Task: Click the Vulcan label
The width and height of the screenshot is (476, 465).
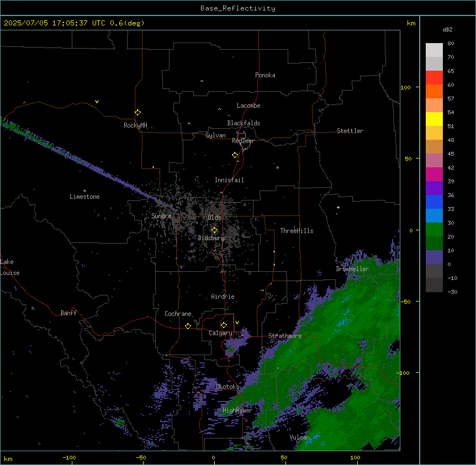Action: point(299,437)
